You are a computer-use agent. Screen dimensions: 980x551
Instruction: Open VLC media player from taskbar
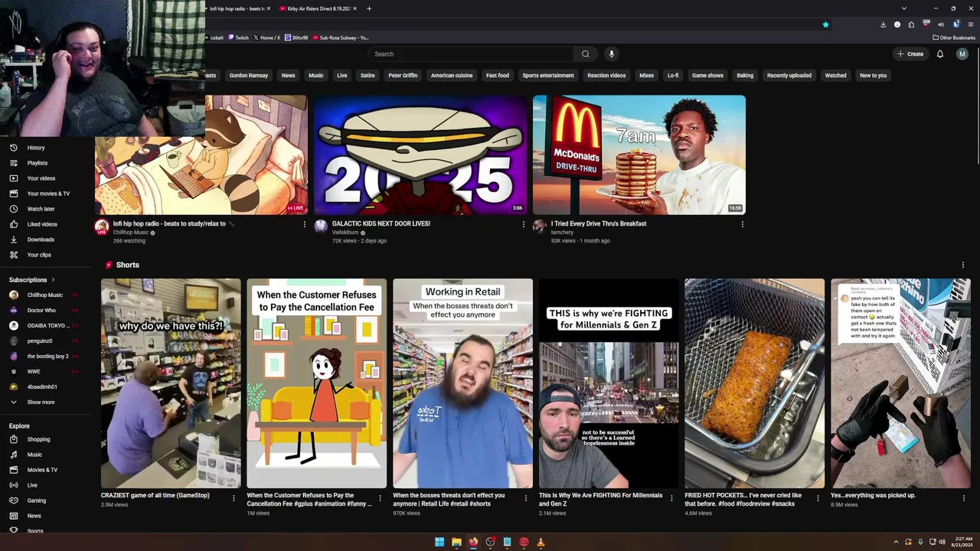[541, 542]
